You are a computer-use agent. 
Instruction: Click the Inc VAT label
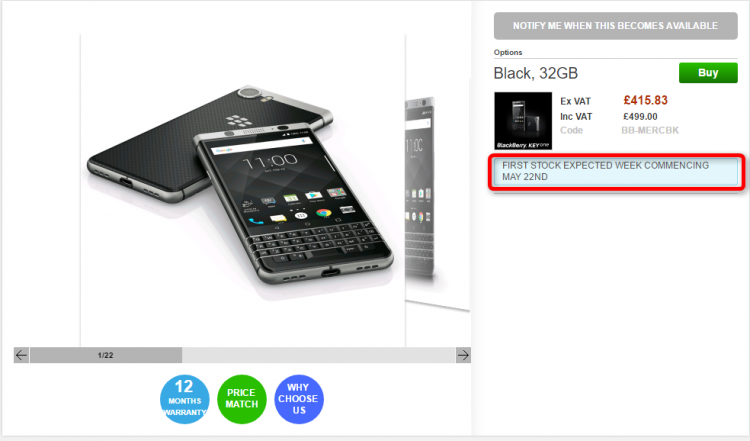pos(576,117)
